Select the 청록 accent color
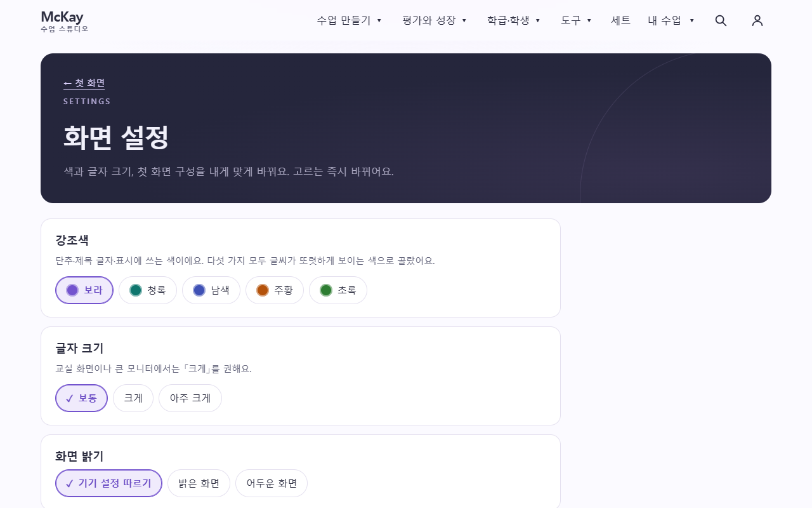This screenshot has height=508, width=812. point(148,290)
